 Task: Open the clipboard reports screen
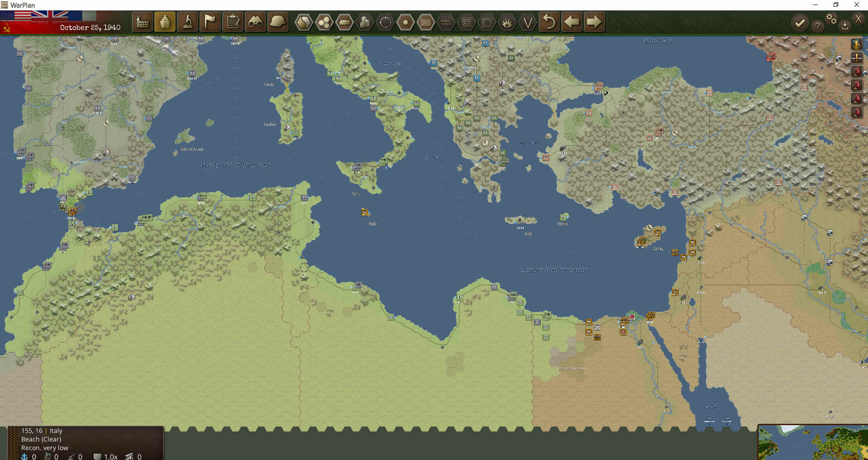(x=233, y=22)
